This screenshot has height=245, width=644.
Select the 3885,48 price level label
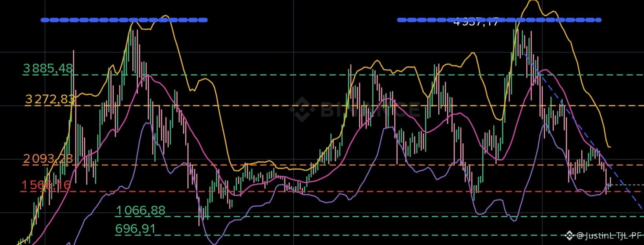(48, 69)
